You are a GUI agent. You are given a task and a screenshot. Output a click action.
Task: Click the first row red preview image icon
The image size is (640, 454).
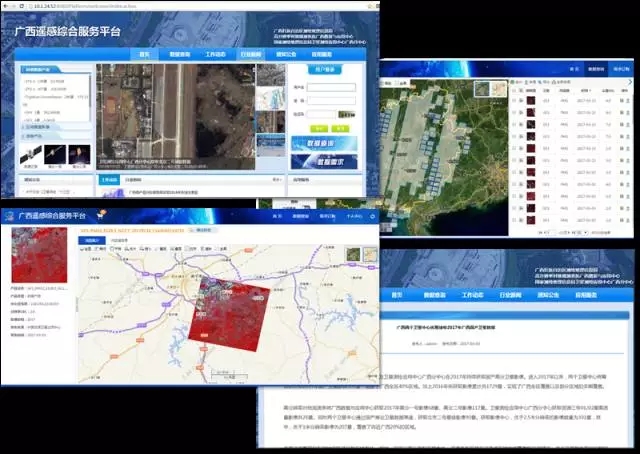(532, 100)
